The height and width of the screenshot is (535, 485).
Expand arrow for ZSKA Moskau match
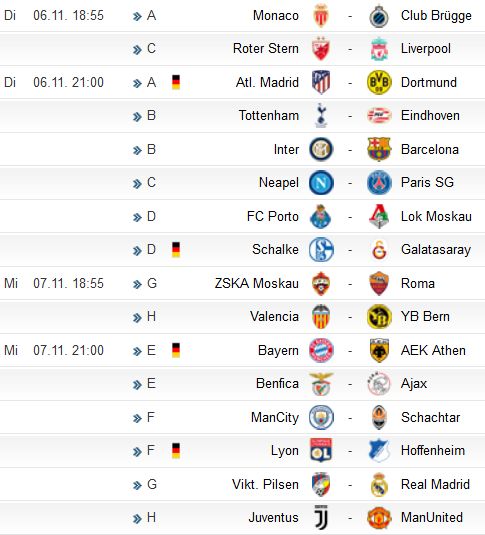coord(137,284)
